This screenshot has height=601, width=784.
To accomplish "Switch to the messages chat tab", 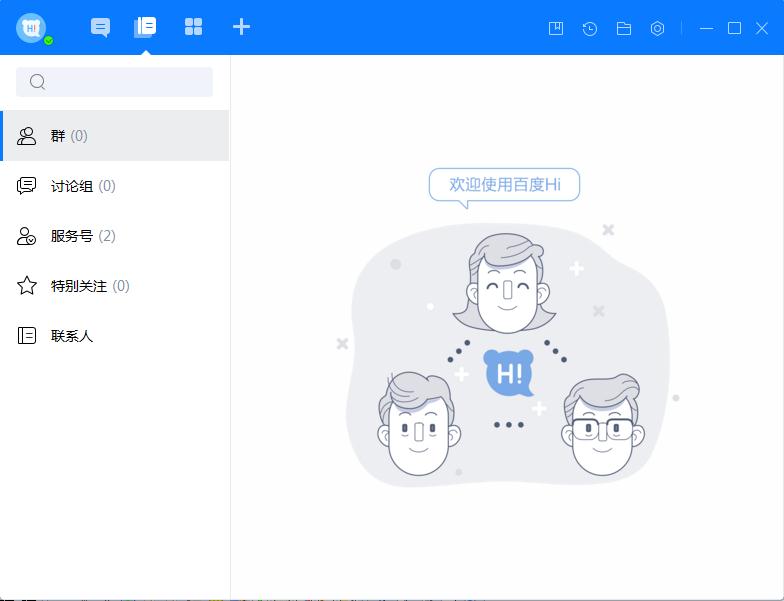I will [x=100, y=27].
